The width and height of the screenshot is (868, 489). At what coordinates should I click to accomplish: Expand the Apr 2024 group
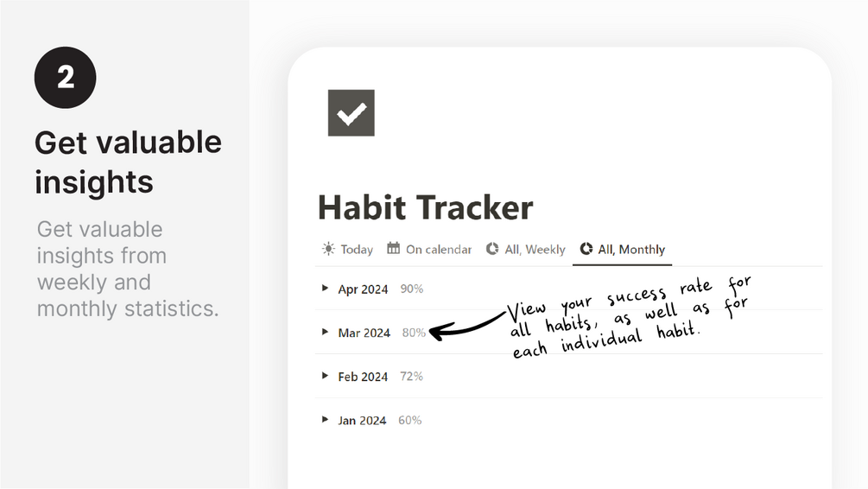(325, 289)
